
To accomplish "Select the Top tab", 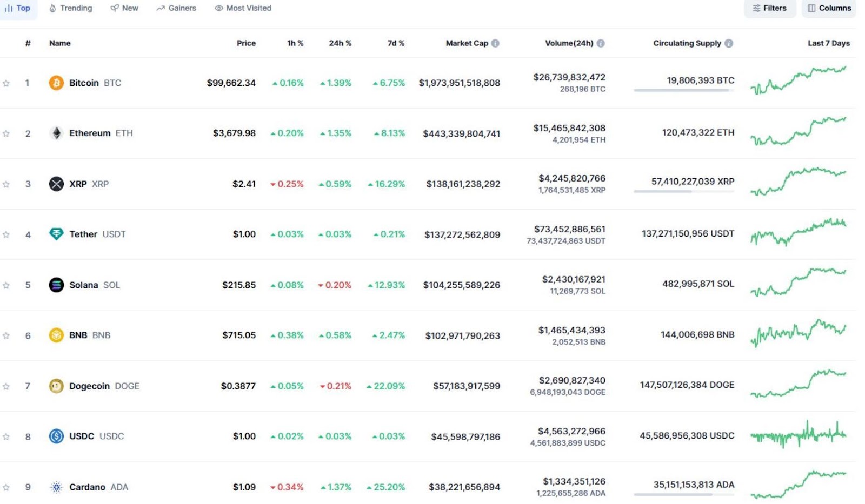I will pyautogui.click(x=18, y=8).
